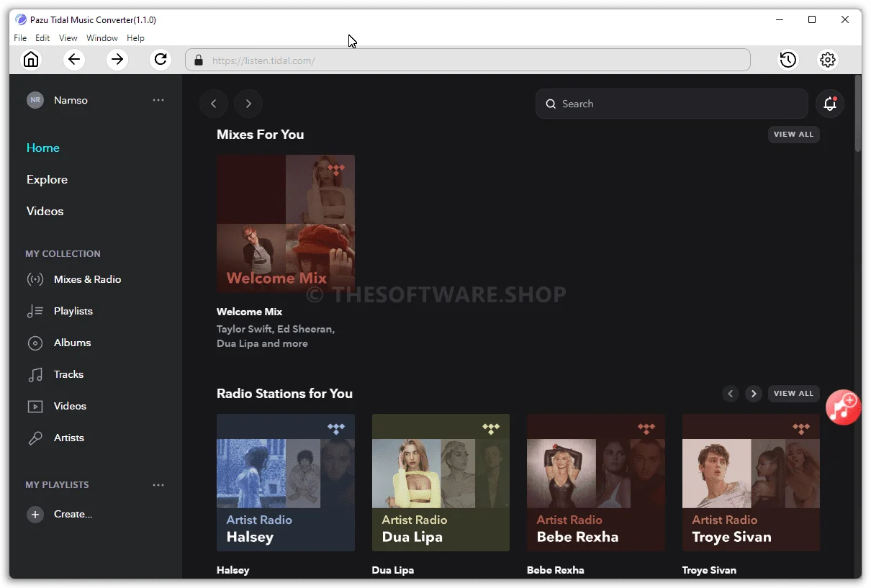This screenshot has height=588, width=871.
Task: Click the red add-to-convert music button
Action: [843, 407]
